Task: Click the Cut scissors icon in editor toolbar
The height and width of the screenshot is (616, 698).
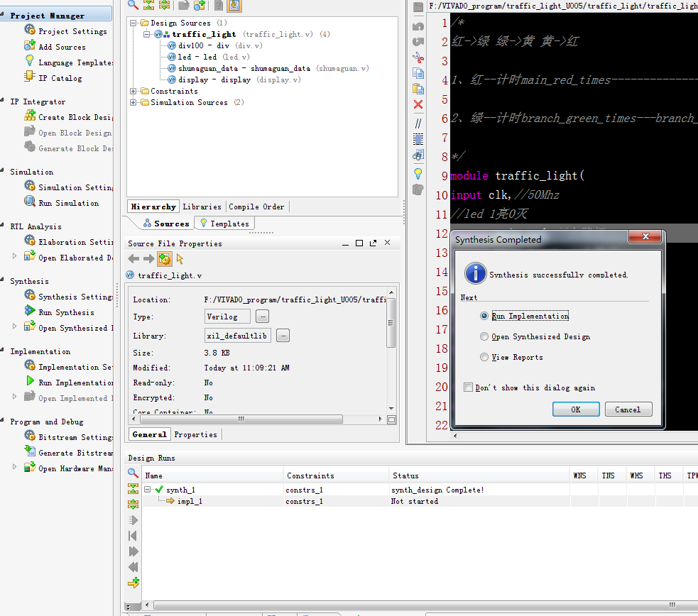Action: click(x=418, y=57)
